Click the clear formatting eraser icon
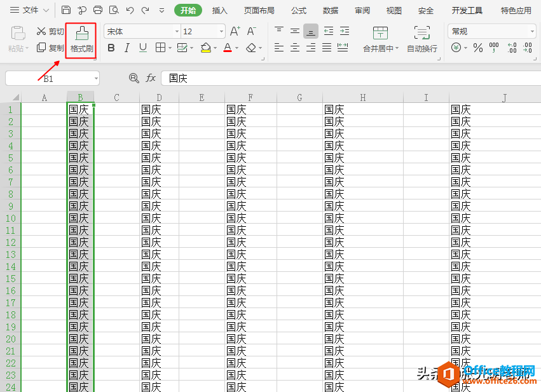This screenshot has height=392, width=541. [x=251, y=48]
